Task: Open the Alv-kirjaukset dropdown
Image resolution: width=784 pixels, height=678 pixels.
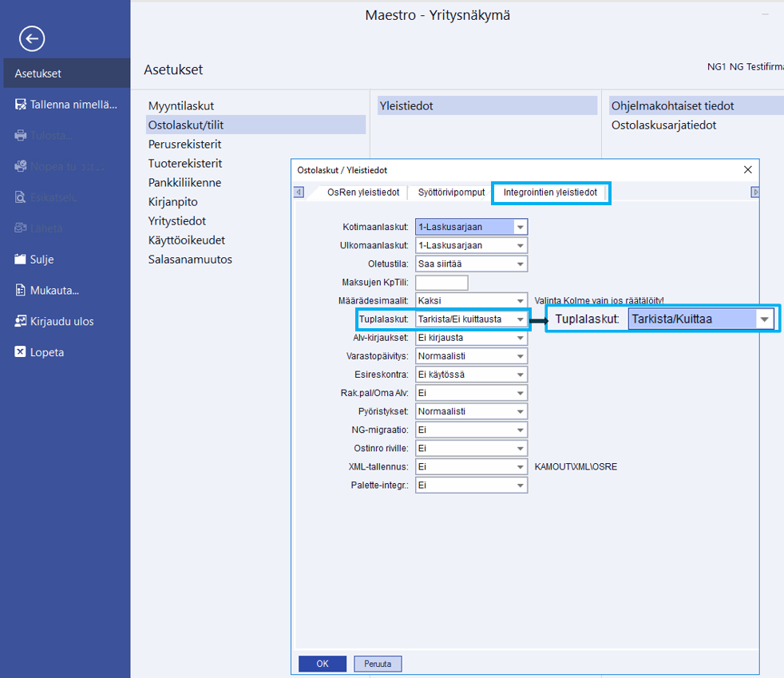Action: coord(520,338)
